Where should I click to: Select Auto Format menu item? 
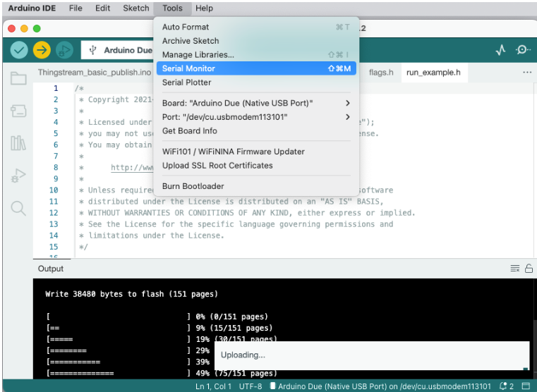click(x=256, y=27)
